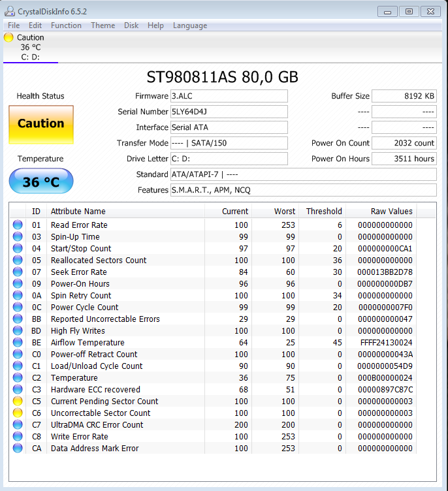
Task: Click the status icon for Power-On Hours row
Action: point(18,284)
